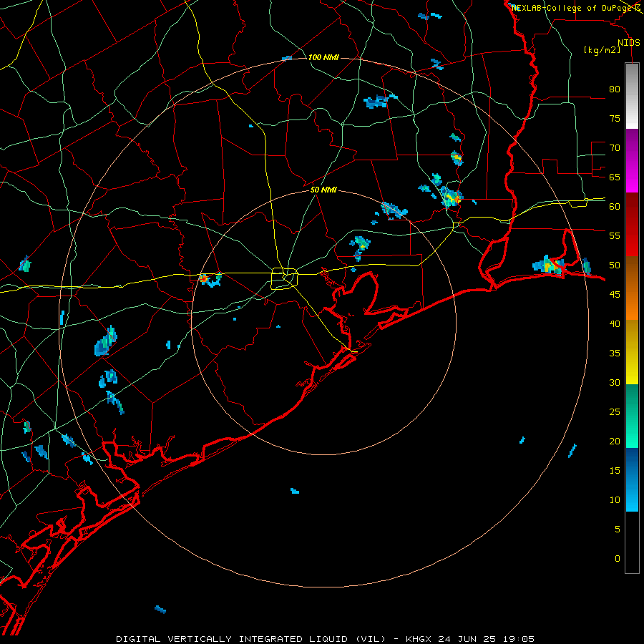This screenshot has height=644, width=644.
Task: Select the yellow band of the legend
Action: (x=632, y=352)
